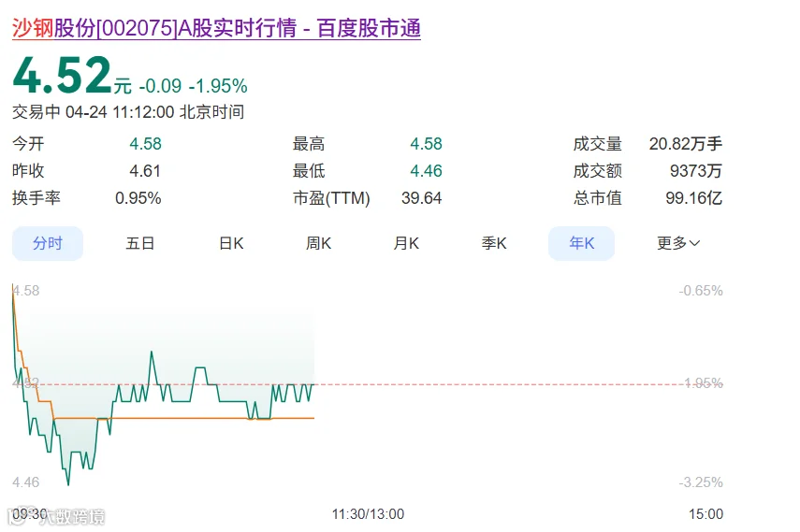Click the 昨收 value 4.61
Screen dimensions: 800x532
[145, 171]
